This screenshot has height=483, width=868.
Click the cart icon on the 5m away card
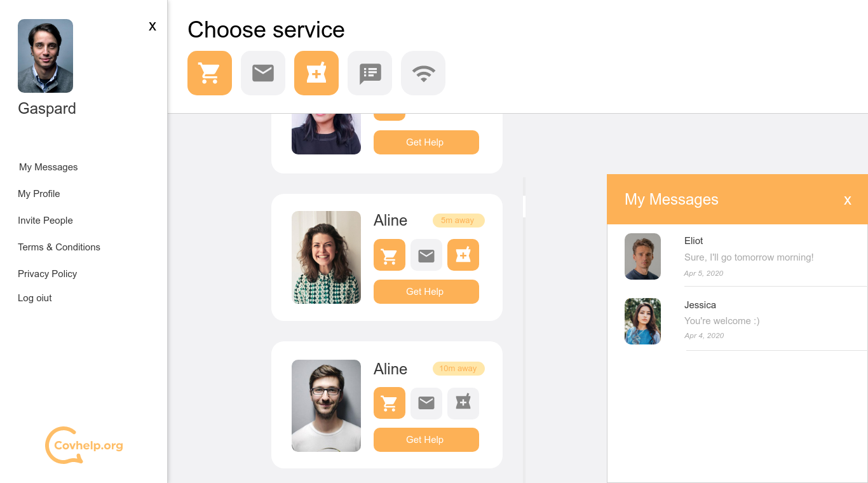[x=390, y=255]
